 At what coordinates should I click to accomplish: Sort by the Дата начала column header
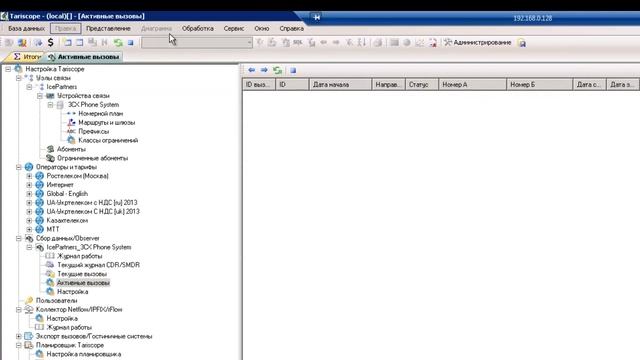tap(340, 84)
